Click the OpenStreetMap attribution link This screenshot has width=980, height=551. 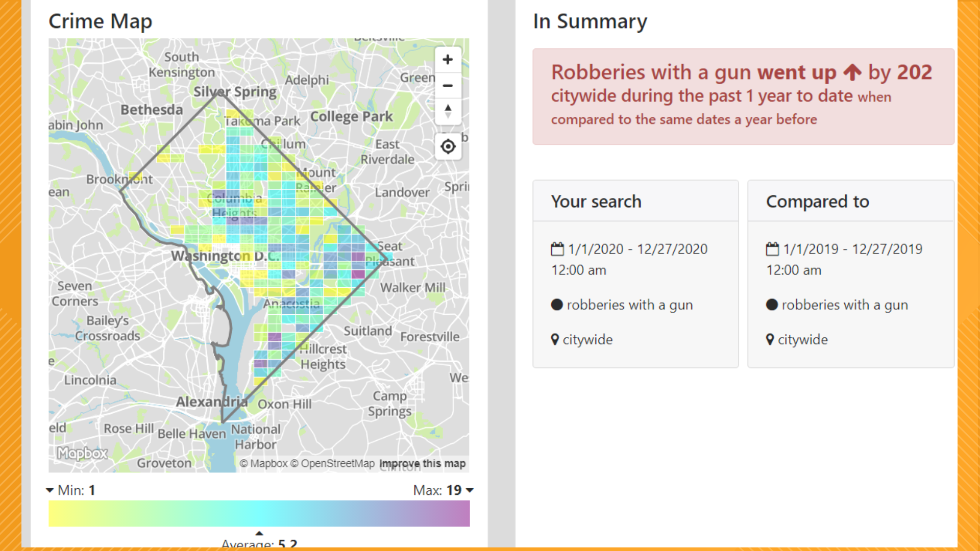click(334, 463)
